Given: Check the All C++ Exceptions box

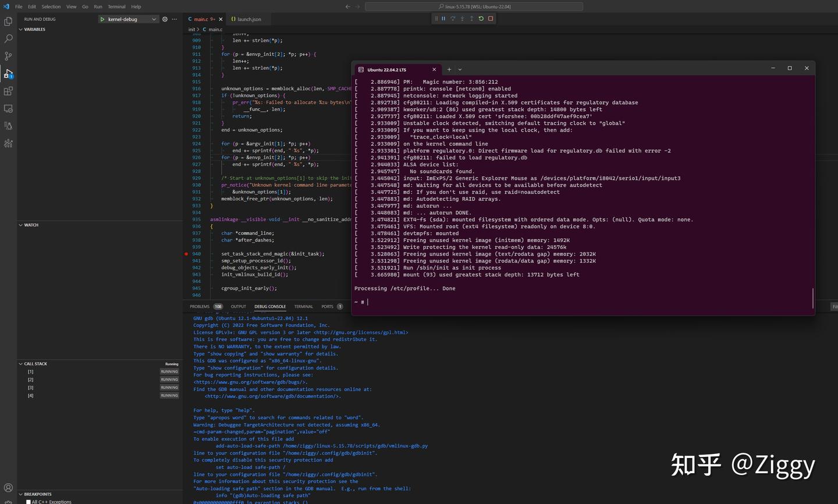Looking at the screenshot, I should [28, 501].
